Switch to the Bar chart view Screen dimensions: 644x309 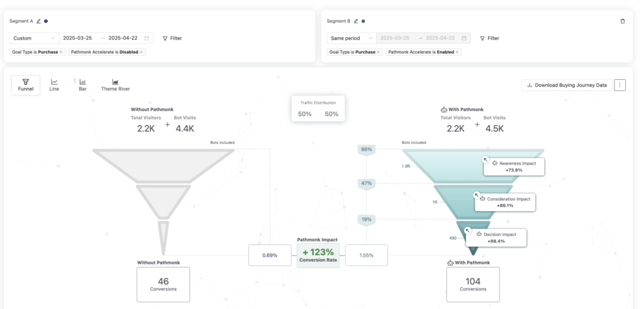tap(82, 85)
